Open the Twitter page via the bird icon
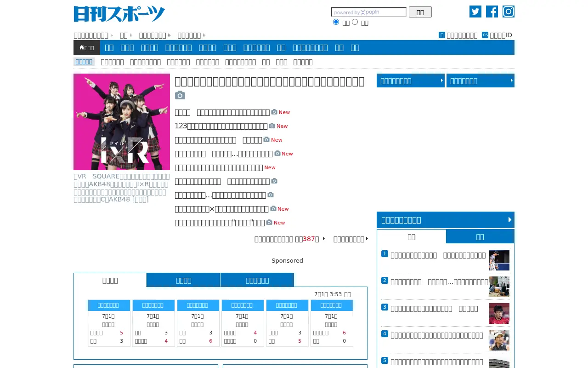The height and width of the screenshot is (368, 588). pos(475,11)
